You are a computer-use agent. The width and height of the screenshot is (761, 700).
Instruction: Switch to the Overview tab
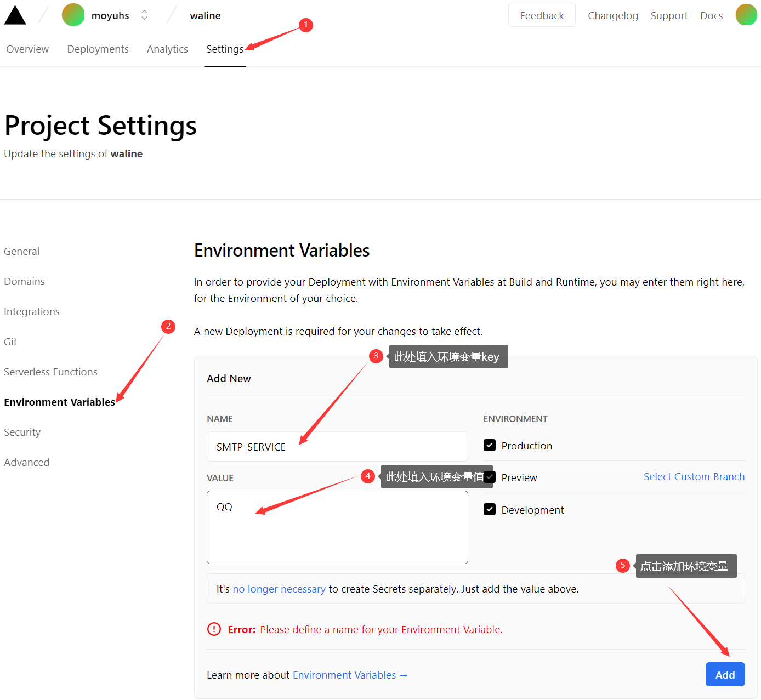tap(27, 49)
